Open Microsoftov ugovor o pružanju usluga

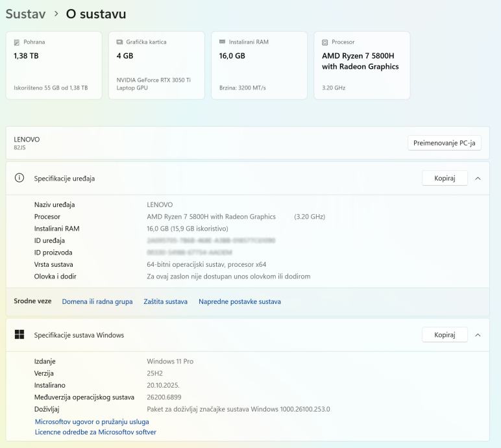(92, 421)
